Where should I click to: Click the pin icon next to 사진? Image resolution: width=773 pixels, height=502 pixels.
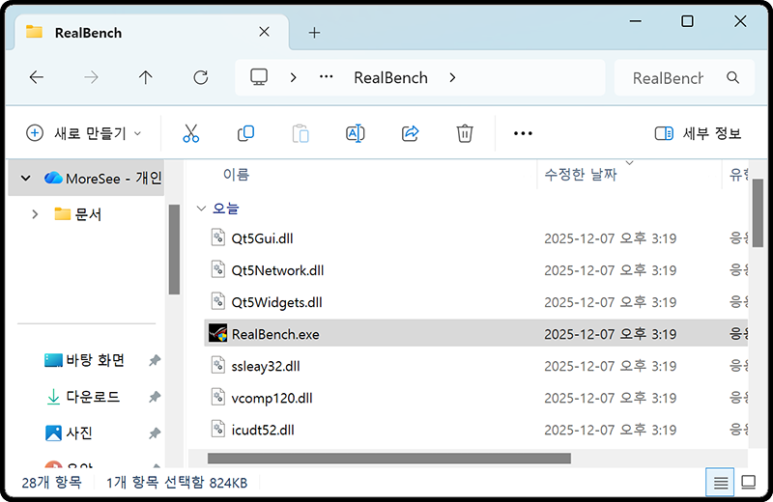pyautogui.click(x=155, y=433)
